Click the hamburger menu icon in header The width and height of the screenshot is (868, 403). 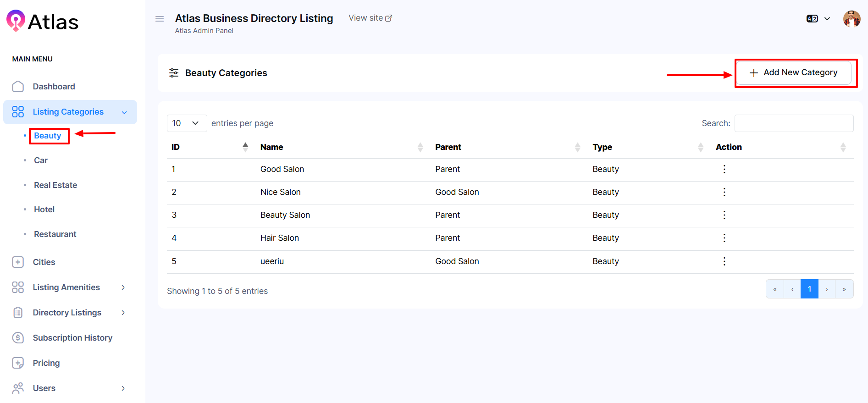[x=160, y=19]
